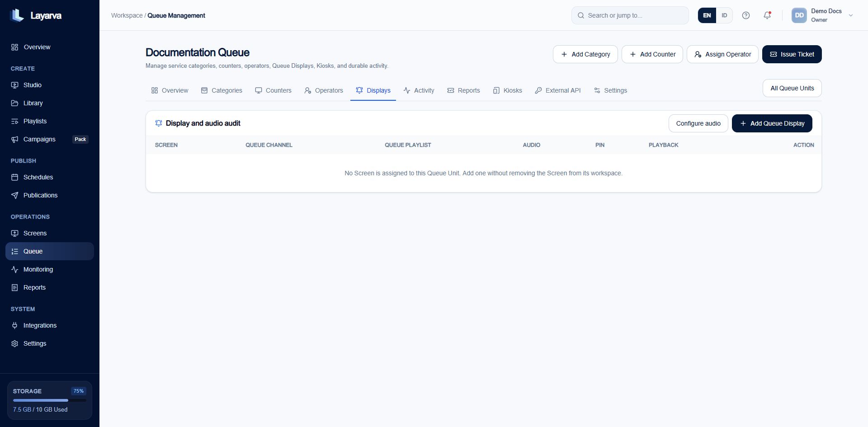Click the Queue Management breadcrumb text
The height and width of the screenshot is (427, 868).
(176, 15)
